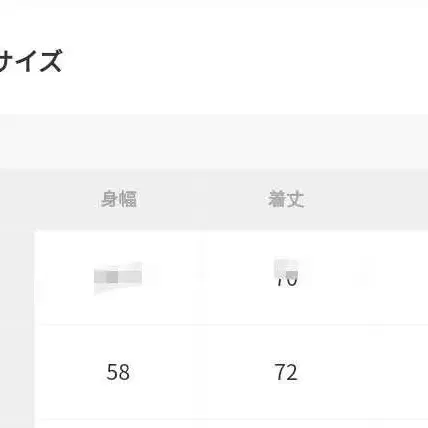Click the light gray band below サイズ
Image resolution: width=428 pixels, height=428 pixels.
[x=214, y=141]
